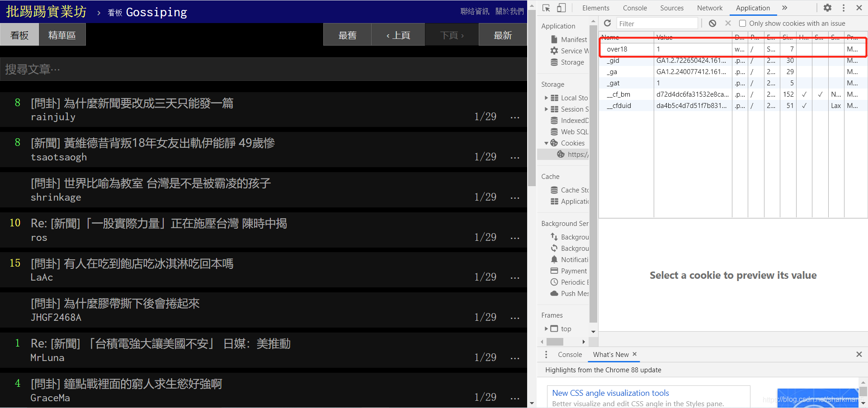This screenshot has height=408, width=868.
Task: Close the bottom drawer
Action: [x=859, y=355]
